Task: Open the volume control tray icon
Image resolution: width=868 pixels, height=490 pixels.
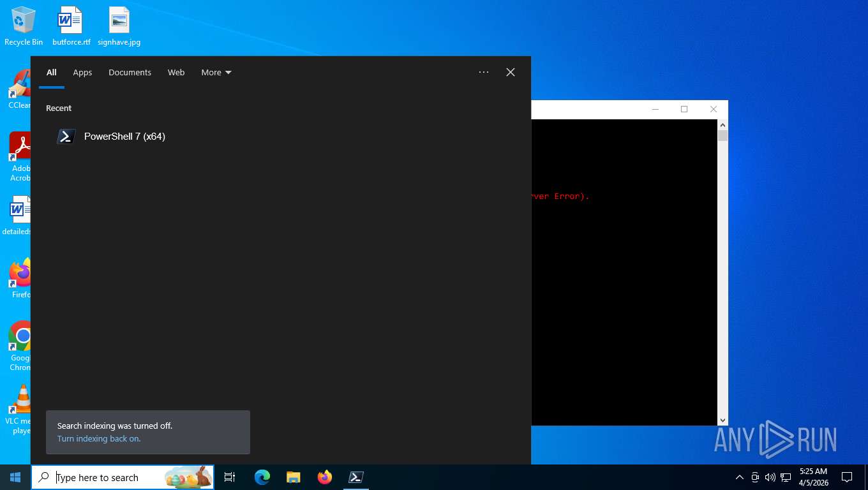Action: (x=770, y=477)
